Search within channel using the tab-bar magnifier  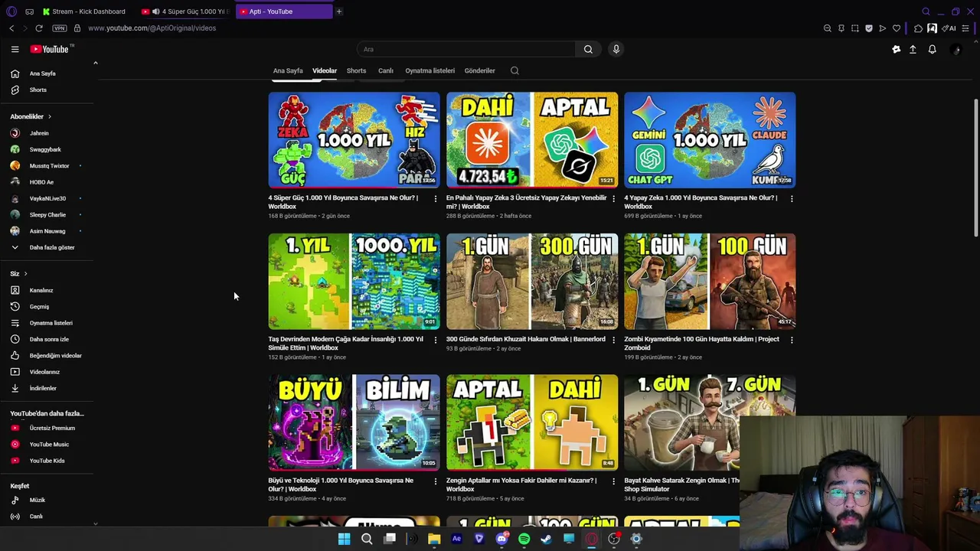click(514, 70)
